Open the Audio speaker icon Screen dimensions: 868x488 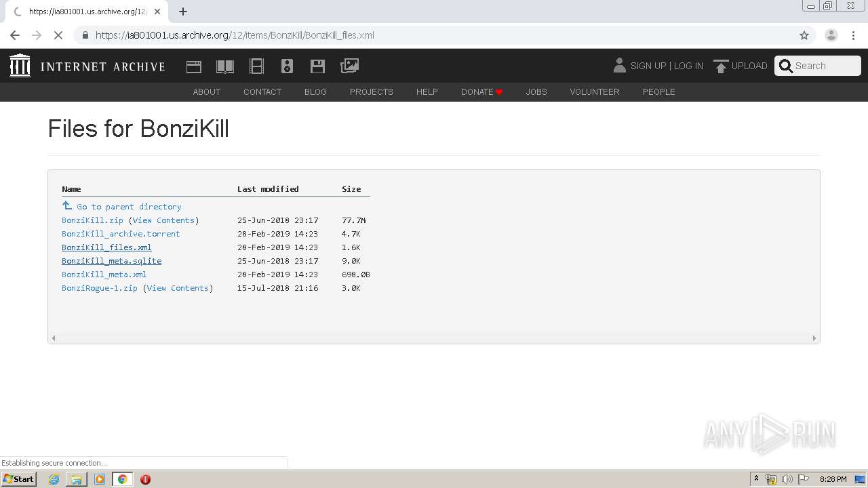coord(287,66)
